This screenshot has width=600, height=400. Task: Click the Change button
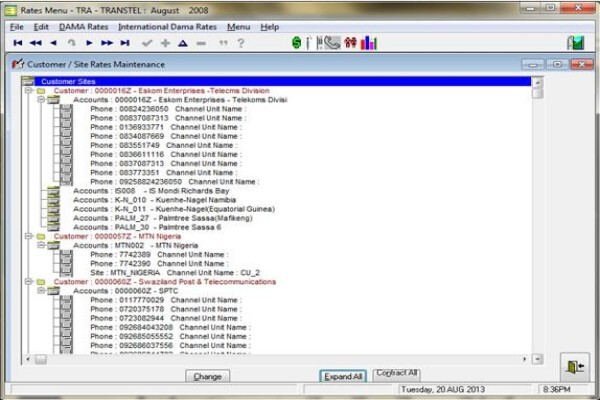coord(207,376)
